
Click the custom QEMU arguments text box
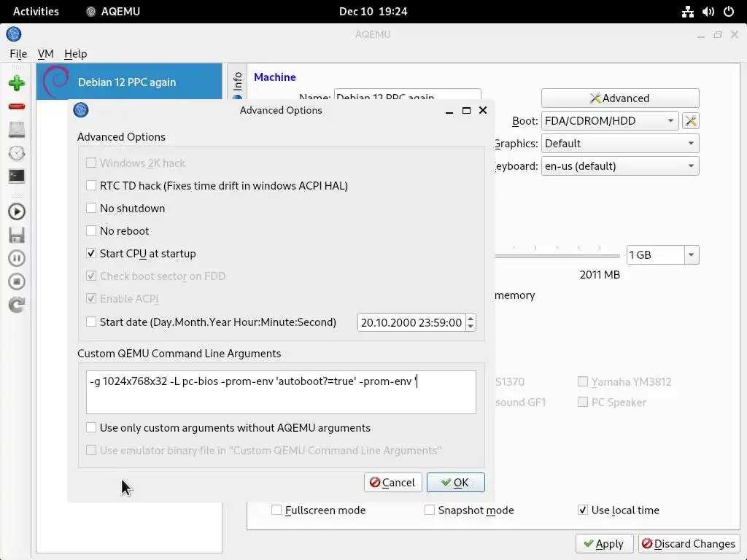[x=281, y=392]
